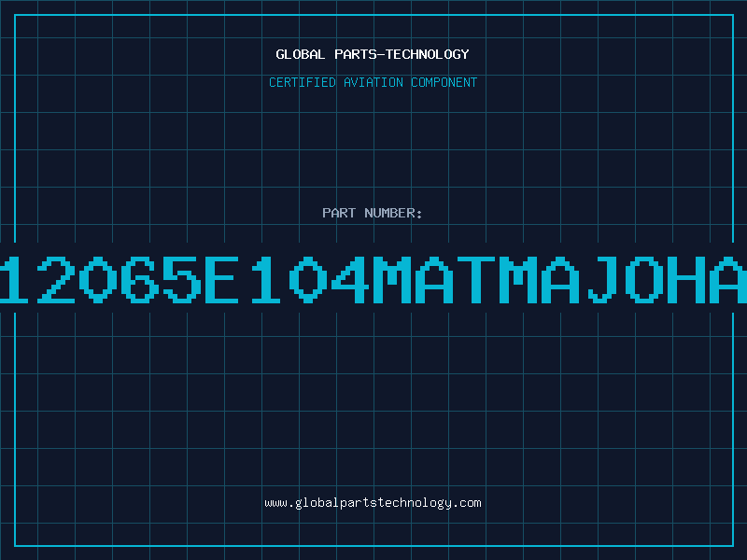Open the www.globalpartstechnology.com link
The image size is (747, 560).
pyautogui.click(x=373, y=503)
